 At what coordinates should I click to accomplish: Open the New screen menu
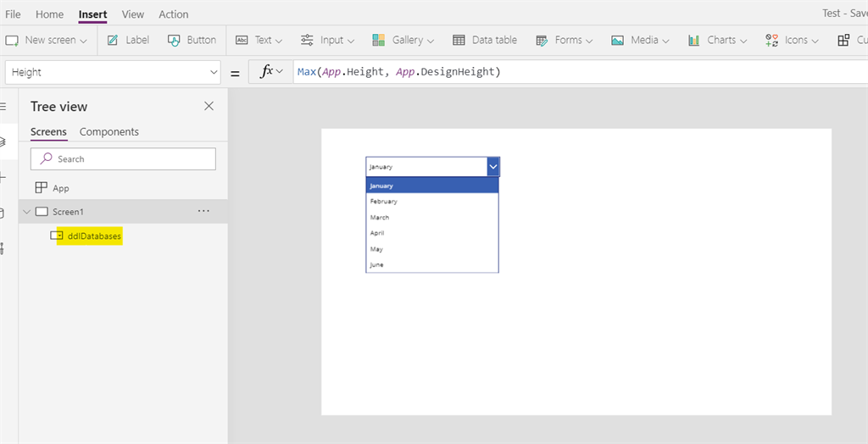coord(47,40)
